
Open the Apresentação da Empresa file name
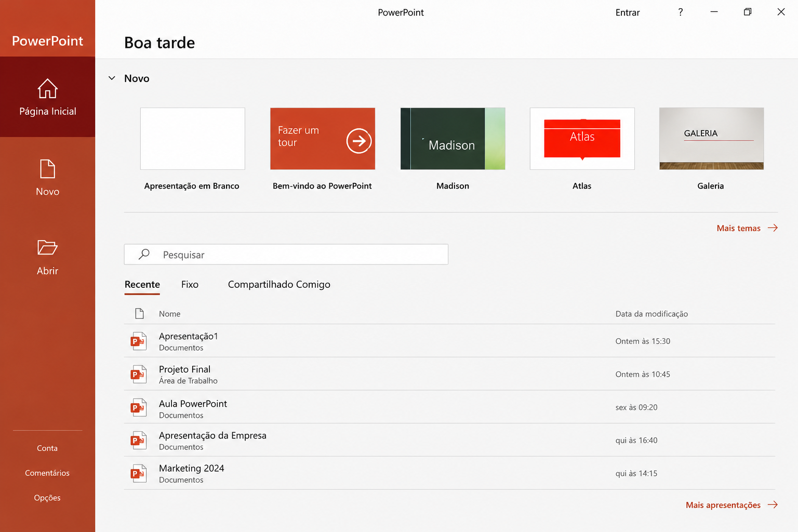click(x=212, y=435)
